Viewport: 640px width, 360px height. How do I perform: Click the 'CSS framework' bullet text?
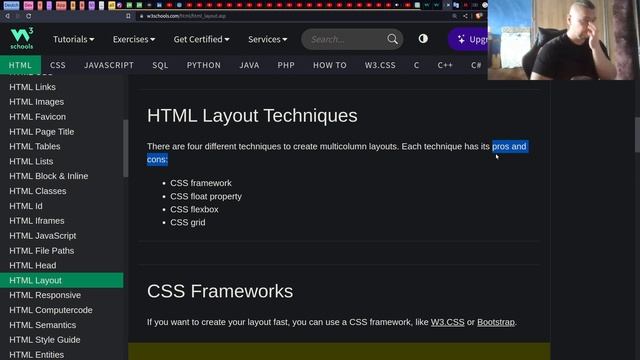(201, 183)
